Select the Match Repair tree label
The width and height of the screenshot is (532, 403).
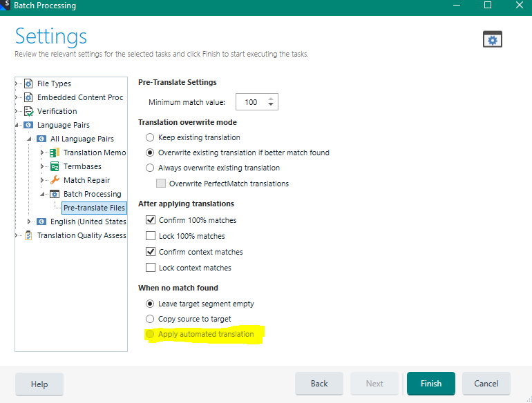click(x=87, y=180)
